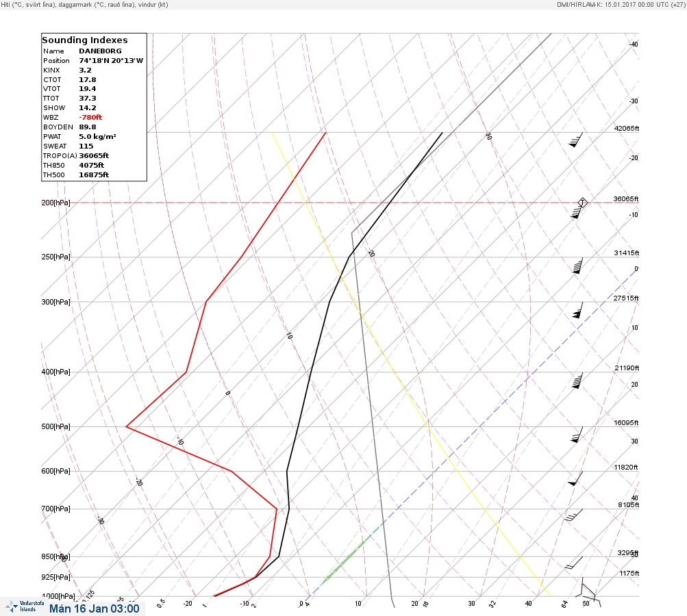Click the Hiti, daggarmark, vindur legend header

pyautogui.click(x=84, y=4)
